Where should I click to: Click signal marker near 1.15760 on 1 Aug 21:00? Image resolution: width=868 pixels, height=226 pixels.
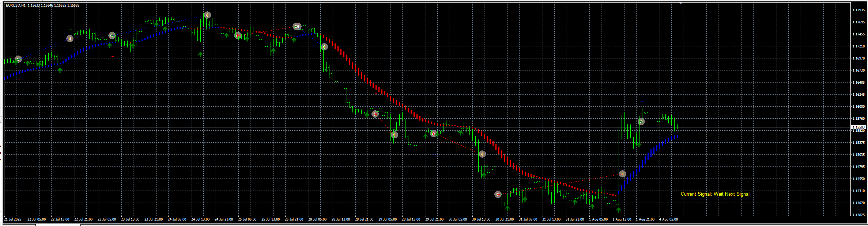tap(641, 122)
